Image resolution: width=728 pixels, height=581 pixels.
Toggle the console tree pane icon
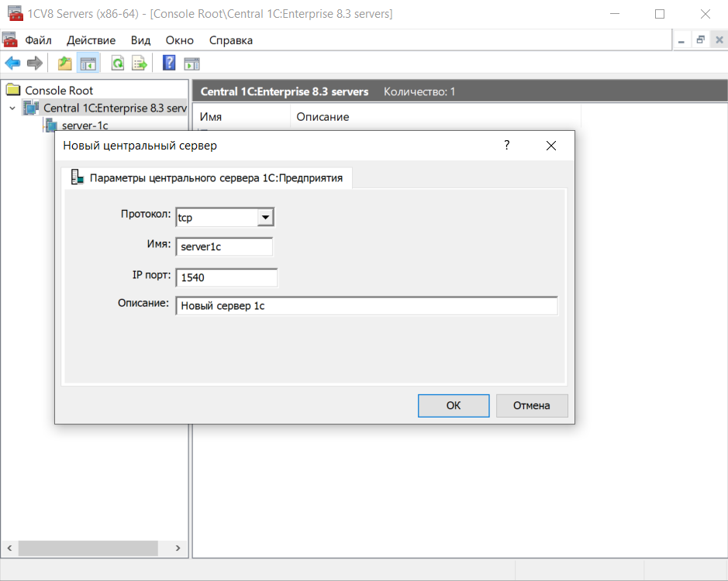click(x=88, y=63)
